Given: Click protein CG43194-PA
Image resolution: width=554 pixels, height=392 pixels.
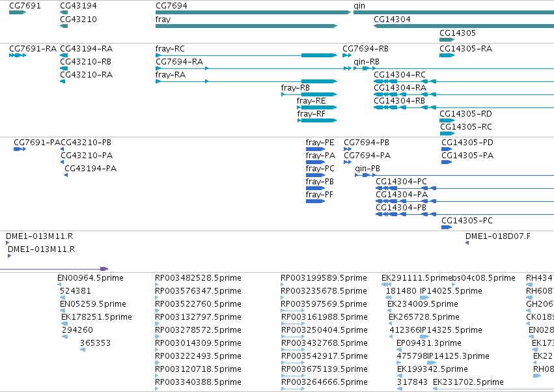Looking at the screenshot, I should (90, 169).
